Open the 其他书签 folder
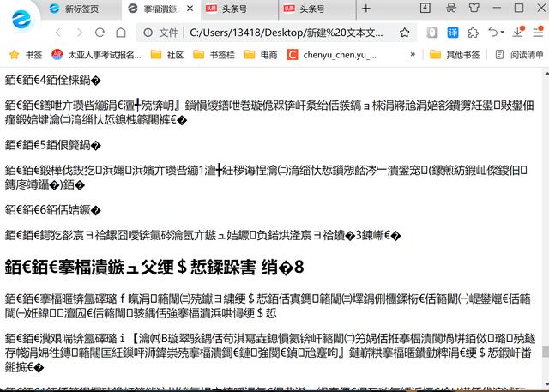Image resolution: width=549 pixels, height=392 pixels. (x=455, y=55)
